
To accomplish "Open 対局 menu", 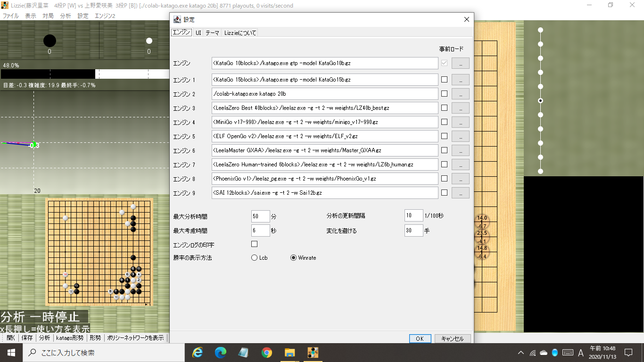I will click(x=48, y=16).
